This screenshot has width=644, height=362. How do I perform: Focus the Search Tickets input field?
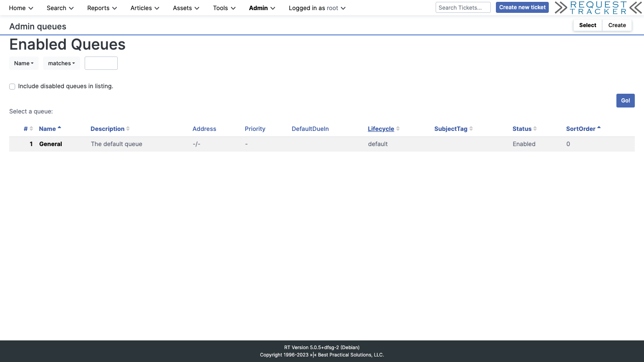(x=463, y=7)
